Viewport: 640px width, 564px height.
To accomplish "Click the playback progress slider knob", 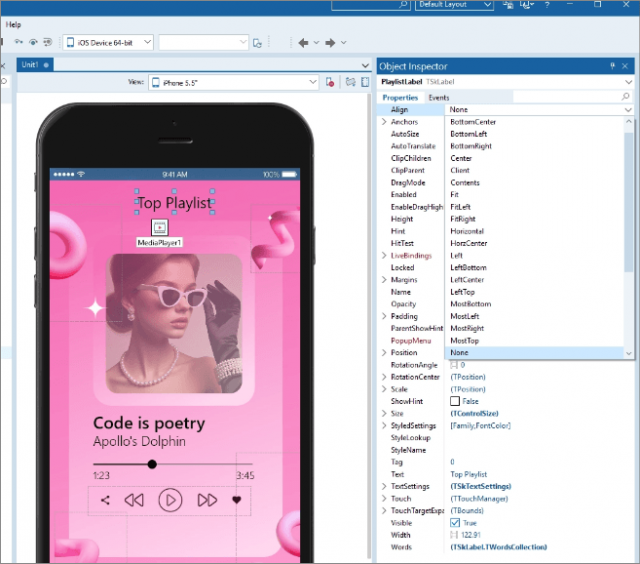I will point(152,464).
